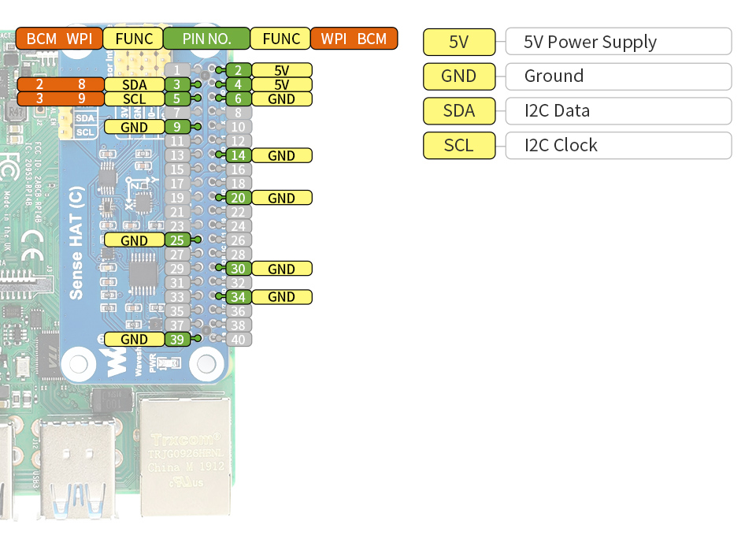The width and height of the screenshot is (756, 550).
Task: Click the Ground description box
Action: pos(619,76)
